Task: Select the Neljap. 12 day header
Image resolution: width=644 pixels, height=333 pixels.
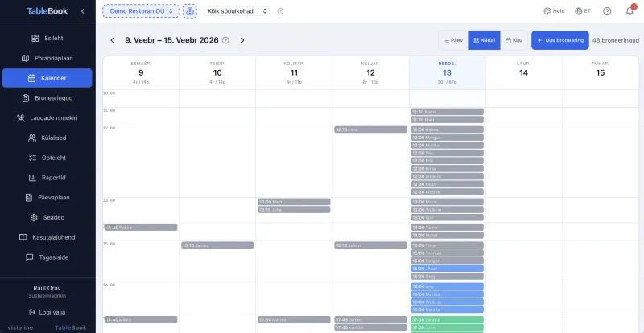Action: click(370, 72)
